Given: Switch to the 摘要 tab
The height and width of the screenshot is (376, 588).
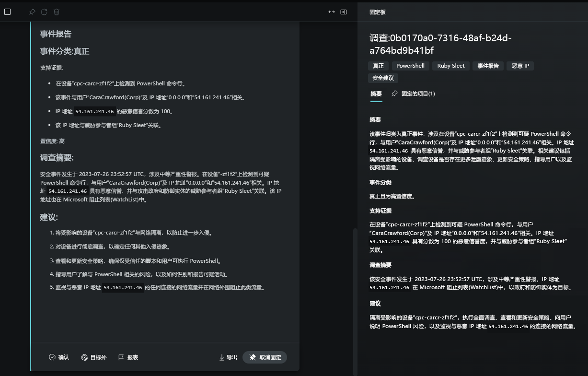Looking at the screenshot, I should coord(376,94).
